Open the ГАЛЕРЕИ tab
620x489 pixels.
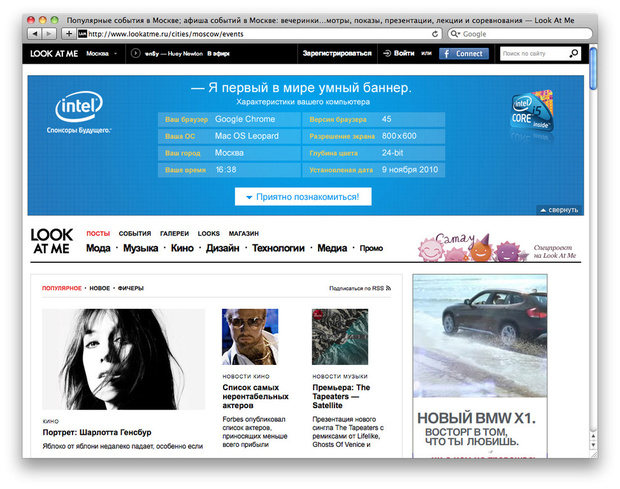(174, 234)
